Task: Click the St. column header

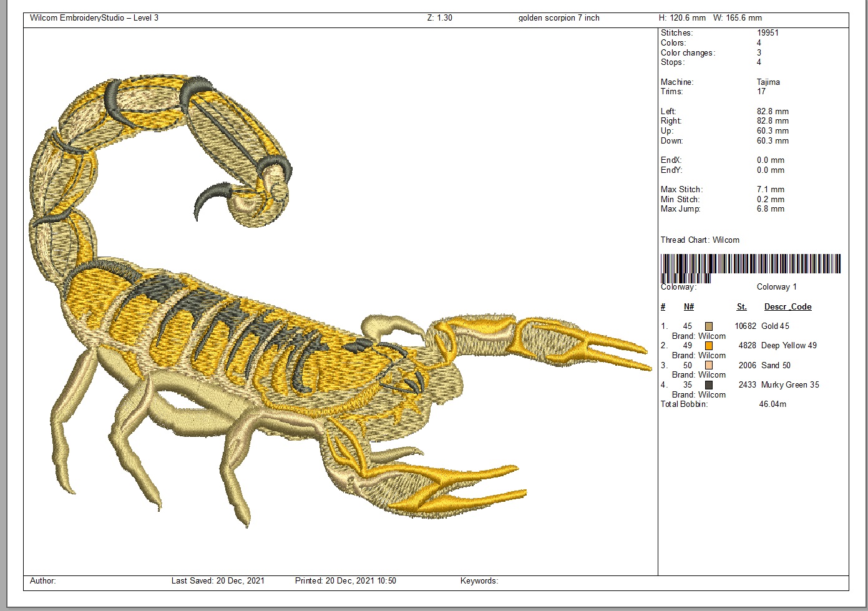Action: point(741,307)
